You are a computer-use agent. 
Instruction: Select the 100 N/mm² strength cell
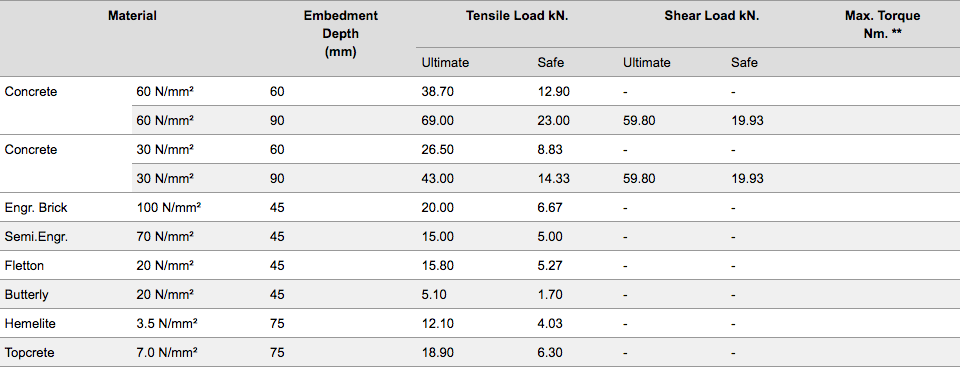168,208
